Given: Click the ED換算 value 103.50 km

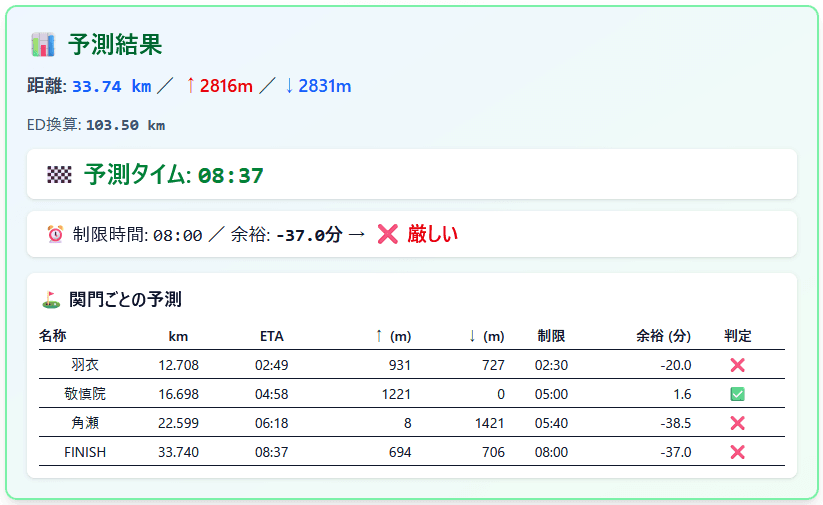Looking at the screenshot, I should click(x=125, y=125).
